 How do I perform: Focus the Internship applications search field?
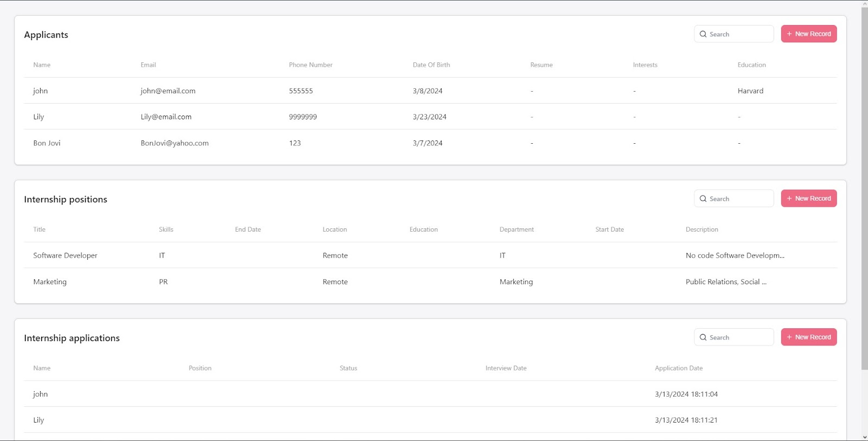pyautogui.click(x=734, y=337)
